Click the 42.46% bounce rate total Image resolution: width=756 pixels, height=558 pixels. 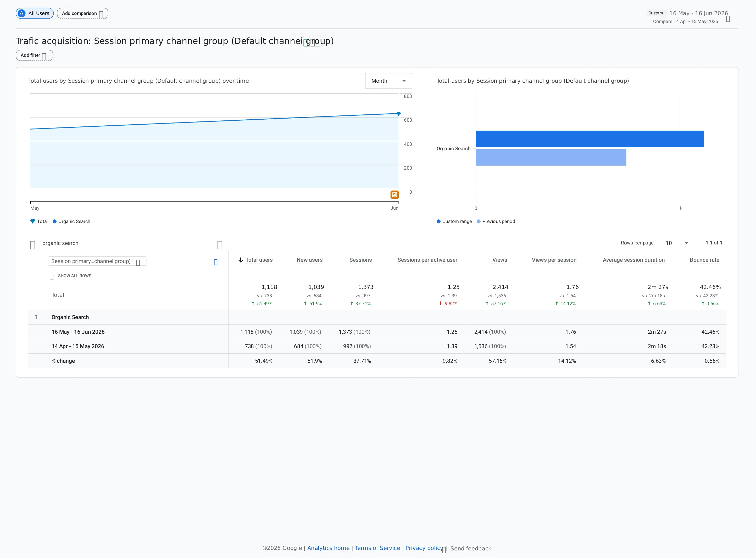click(710, 287)
